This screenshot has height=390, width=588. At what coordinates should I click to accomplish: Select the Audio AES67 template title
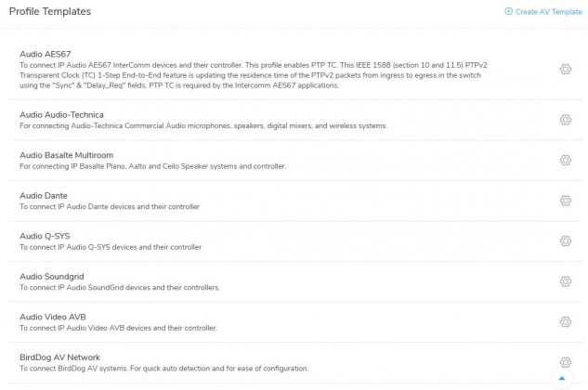click(46, 54)
